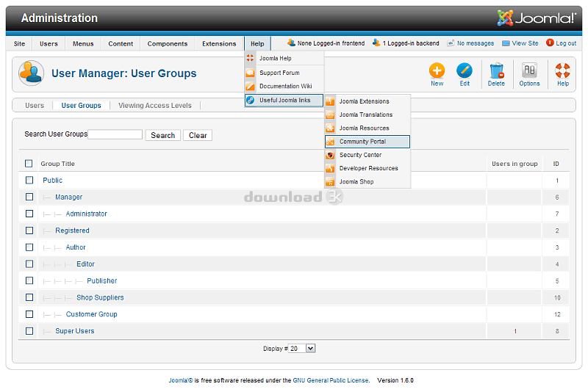Click the Help lifebuoy toolbar icon
The width and height of the screenshot is (588, 392).
(562, 70)
